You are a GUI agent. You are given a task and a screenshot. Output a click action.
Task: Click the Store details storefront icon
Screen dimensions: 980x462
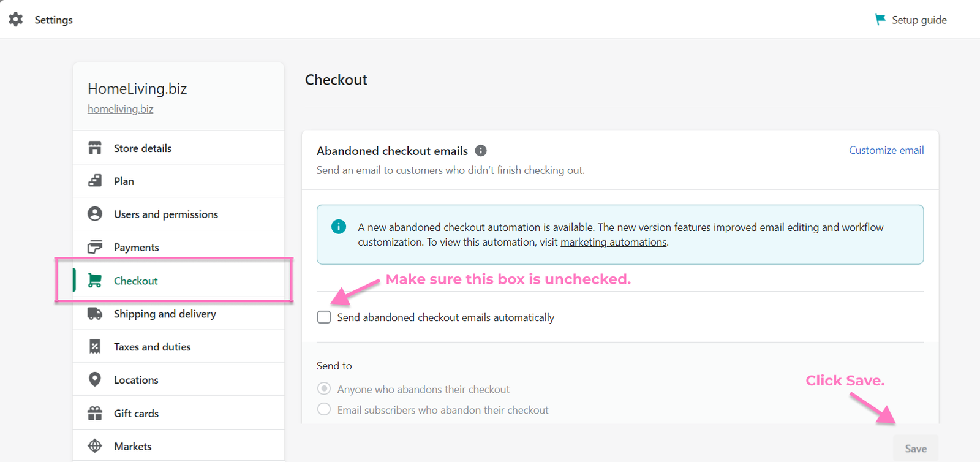click(x=95, y=148)
